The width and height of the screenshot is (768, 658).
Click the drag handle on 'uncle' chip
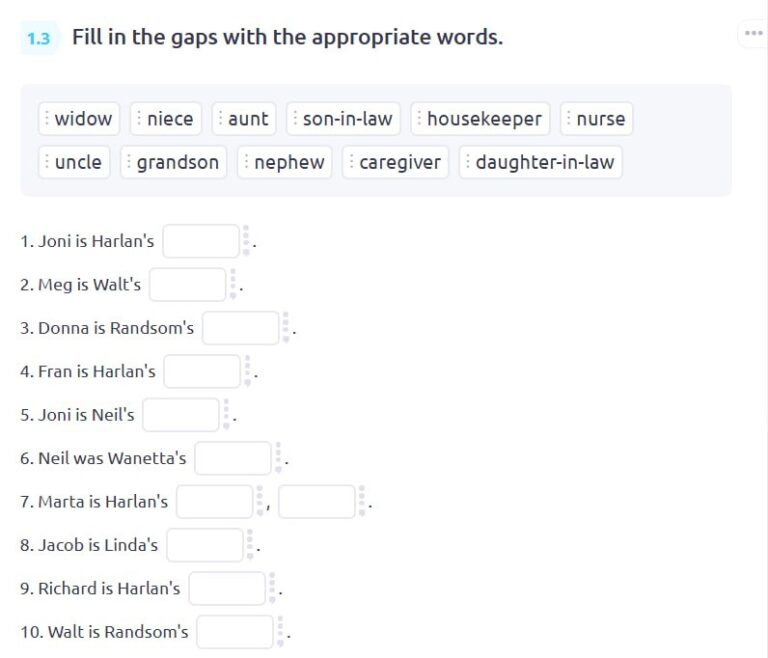tap(47, 162)
